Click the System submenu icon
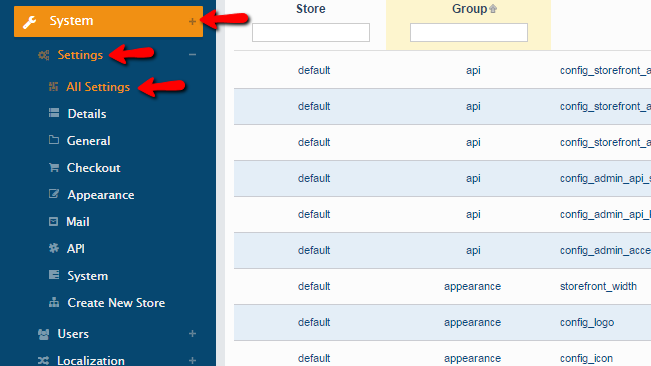 tap(54, 275)
